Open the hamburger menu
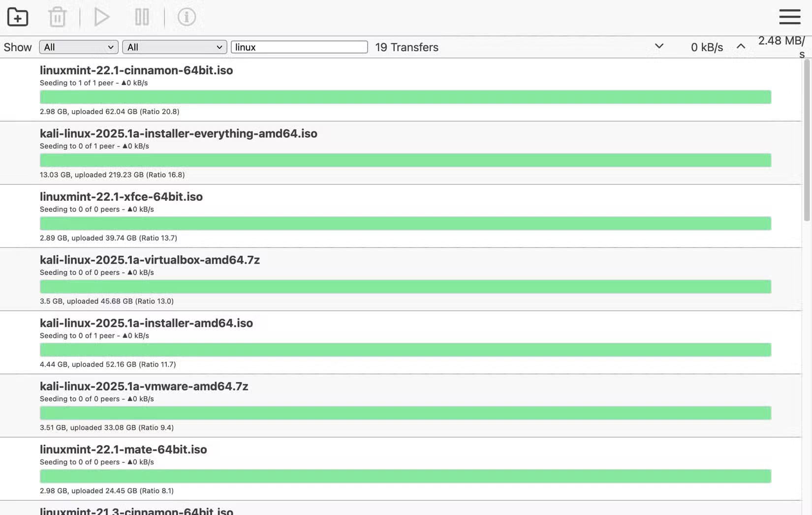The width and height of the screenshot is (812, 515). pos(790,17)
